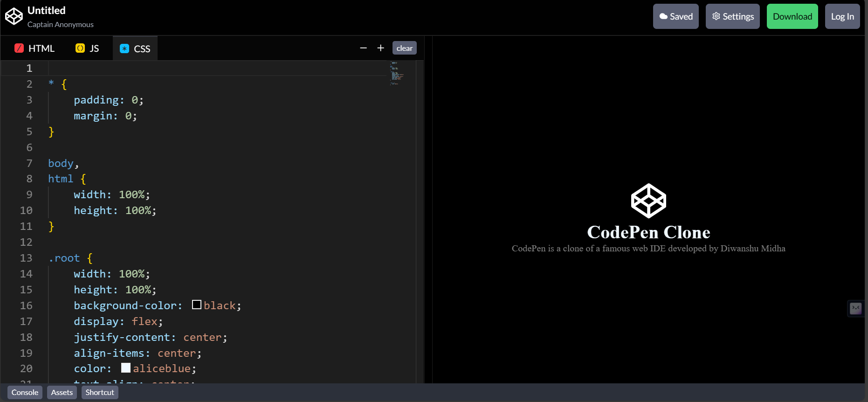
Task: Click the Captain Anonymous author name
Action: pos(61,24)
